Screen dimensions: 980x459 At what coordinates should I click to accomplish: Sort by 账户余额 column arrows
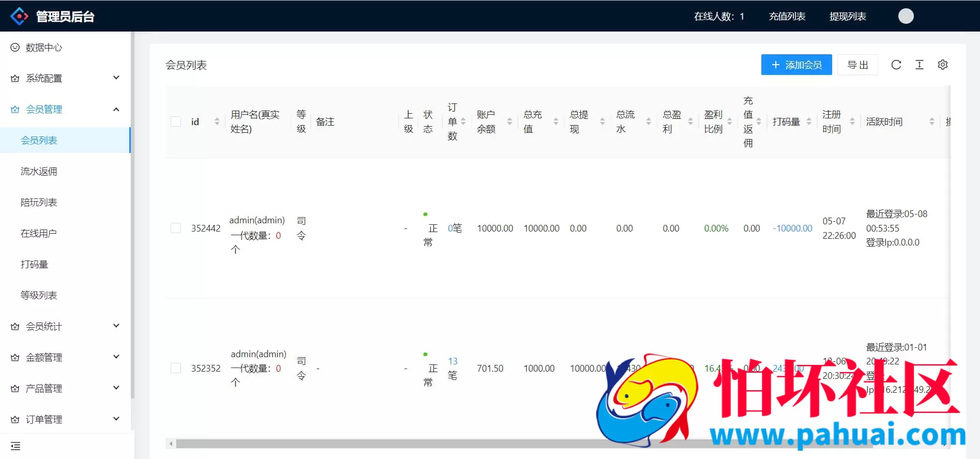click(510, 121)
